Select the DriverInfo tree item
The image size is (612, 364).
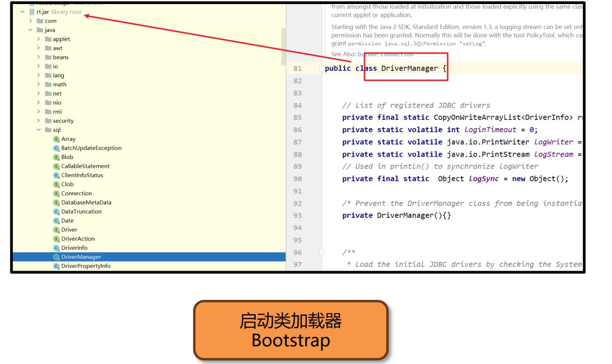[74, 248]
